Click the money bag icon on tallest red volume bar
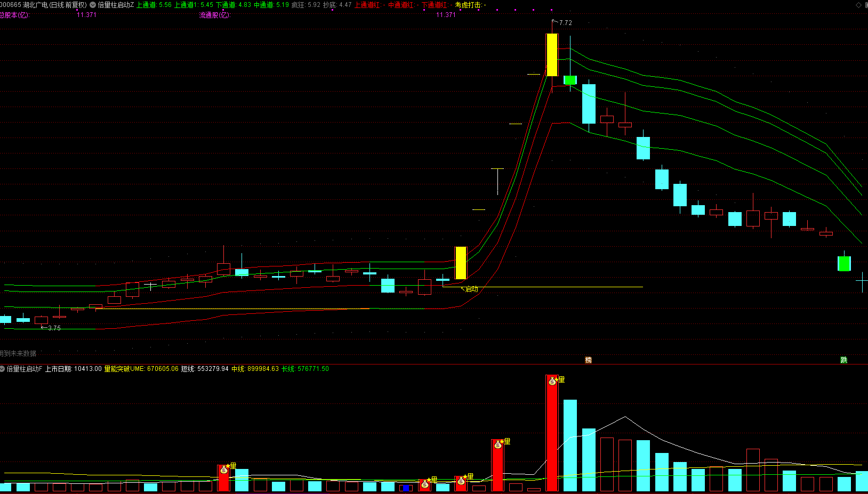Screen dimensions: 868x494 pos(552,381)
